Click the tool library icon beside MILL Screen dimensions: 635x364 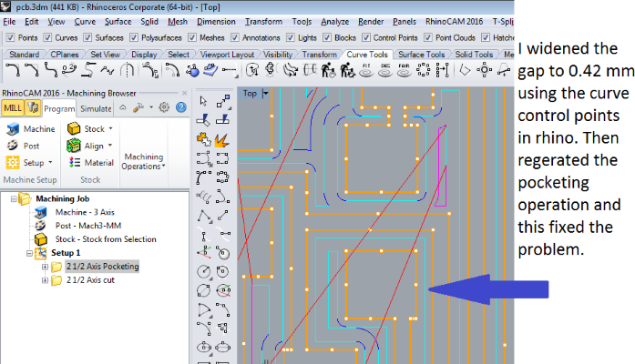point(33,108)
